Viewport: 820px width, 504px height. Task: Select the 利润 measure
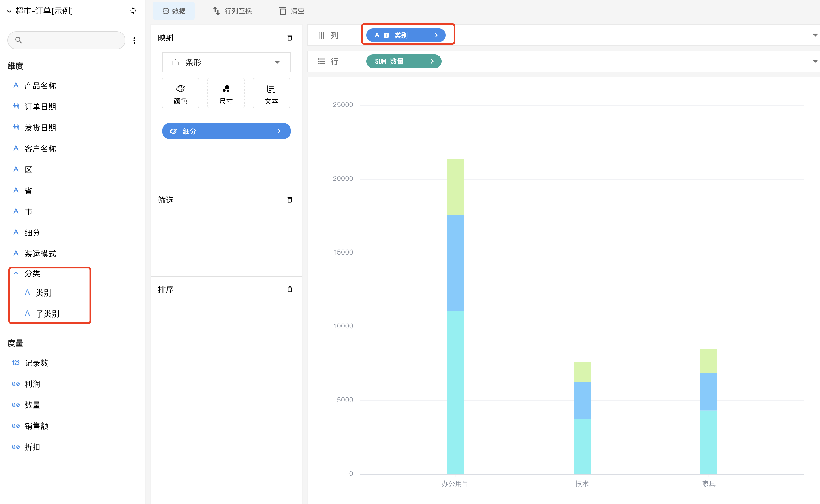pyautogui.click(x=32, y=384)
